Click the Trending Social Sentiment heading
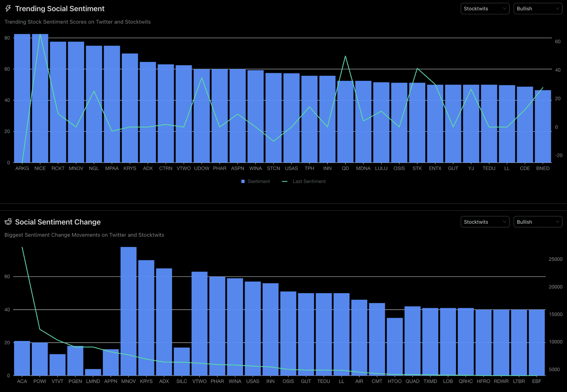This screenshot has height=392, width=567. [x=60, y=9]
